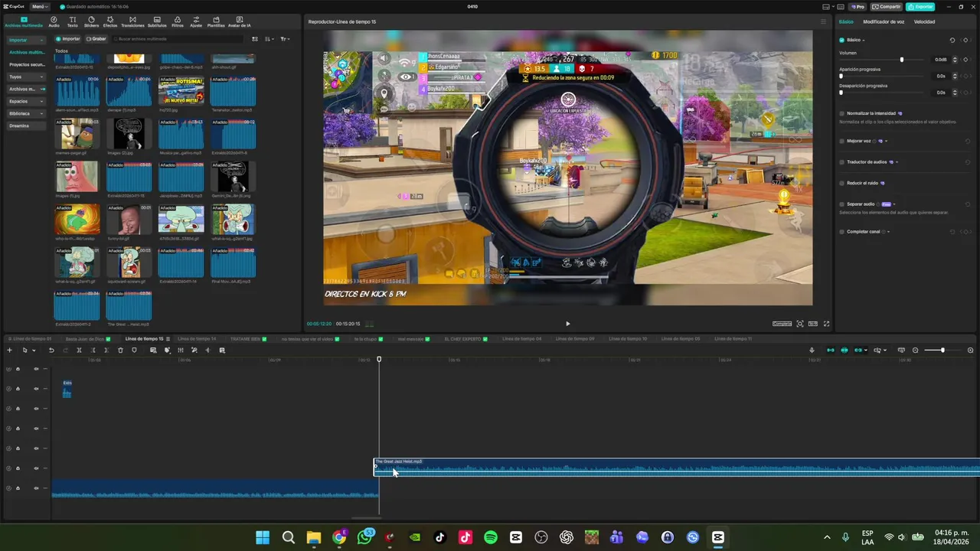
Task: Start voiceover recording with microphone icon
Action: coord(812,350)
